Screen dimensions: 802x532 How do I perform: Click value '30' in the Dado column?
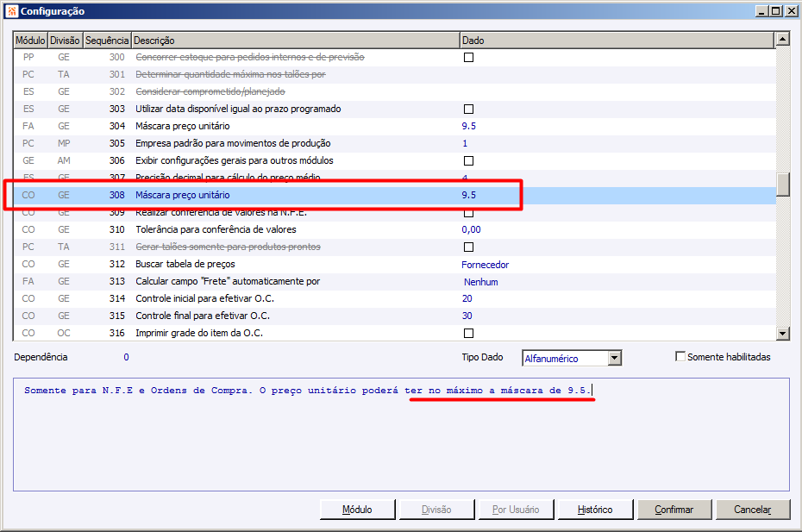point(467,316)
